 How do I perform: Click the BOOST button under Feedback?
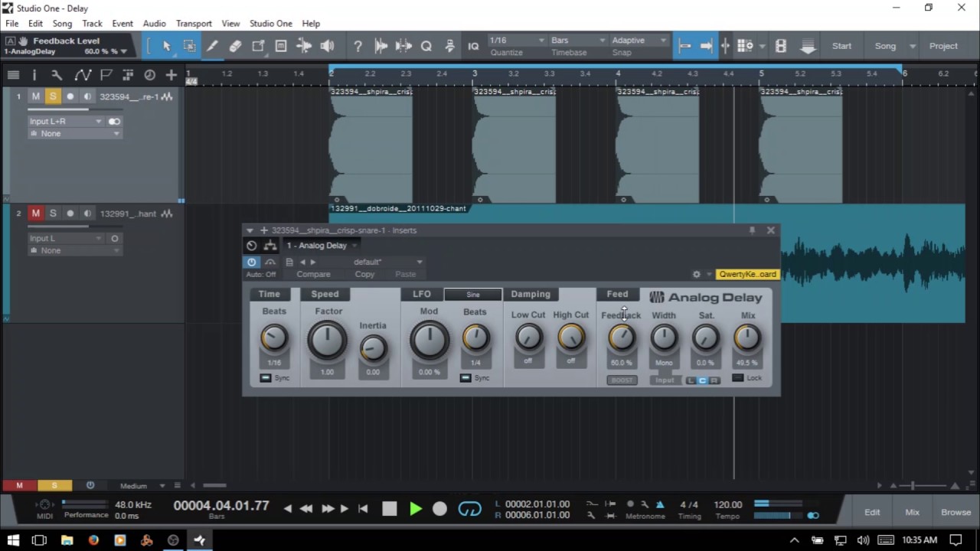tap(622, 380)
